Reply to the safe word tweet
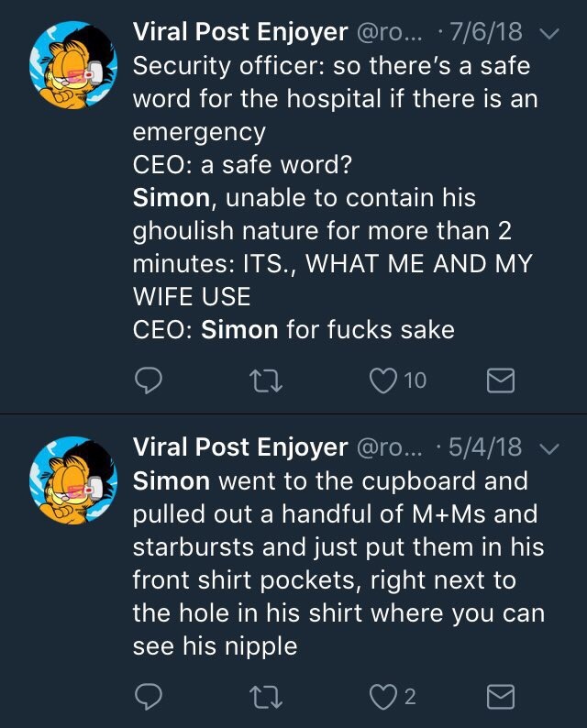This screenshot has width=587, height=728. 149,380
